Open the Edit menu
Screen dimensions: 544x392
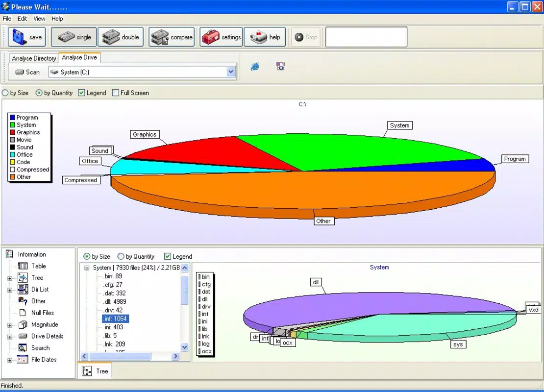[x=22, y=19]
